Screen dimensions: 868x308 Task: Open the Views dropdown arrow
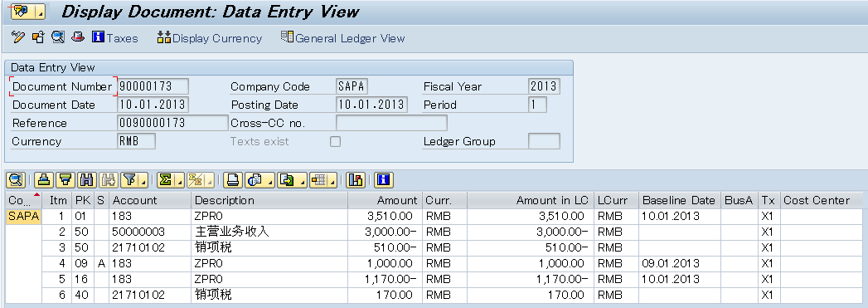pos(269,181)
